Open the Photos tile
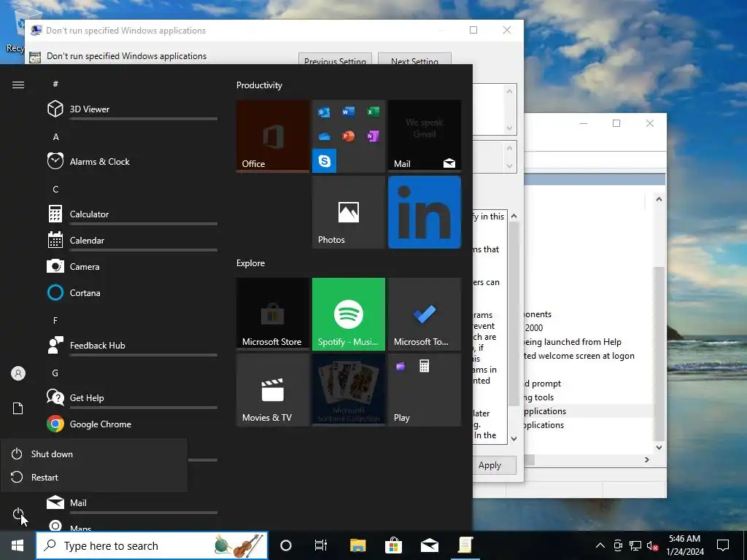 click(x=349, y=212)
